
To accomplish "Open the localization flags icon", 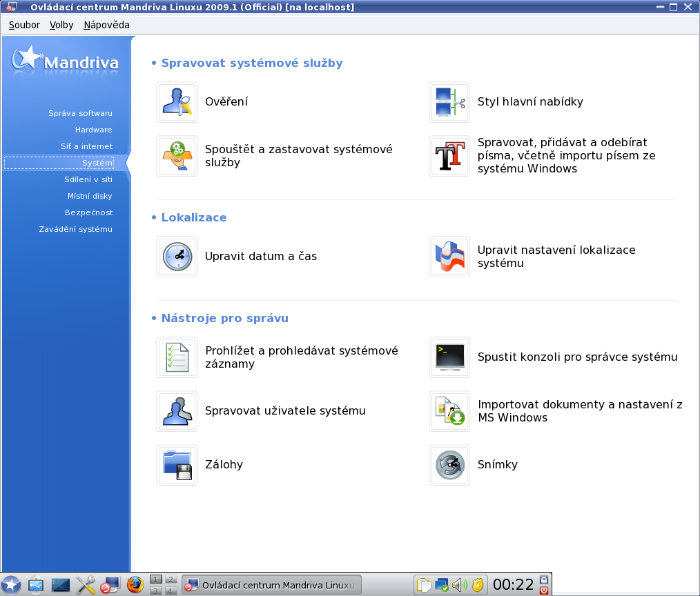I will [449, 257].
